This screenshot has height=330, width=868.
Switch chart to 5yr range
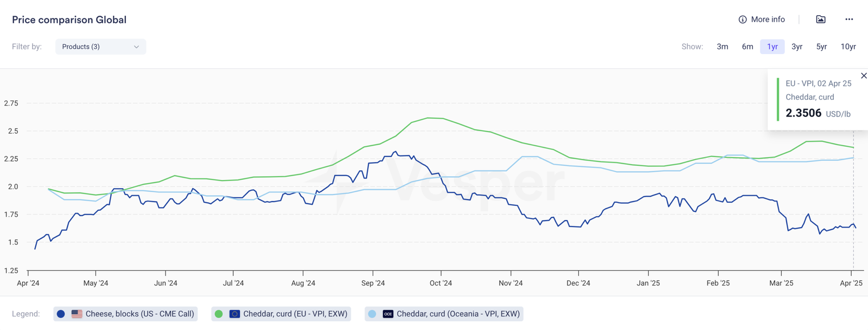coord(821,47)
